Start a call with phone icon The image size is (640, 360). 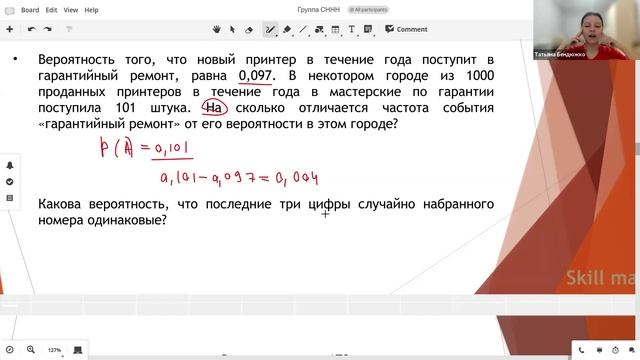pyautogui.click(x=581, y=350)
